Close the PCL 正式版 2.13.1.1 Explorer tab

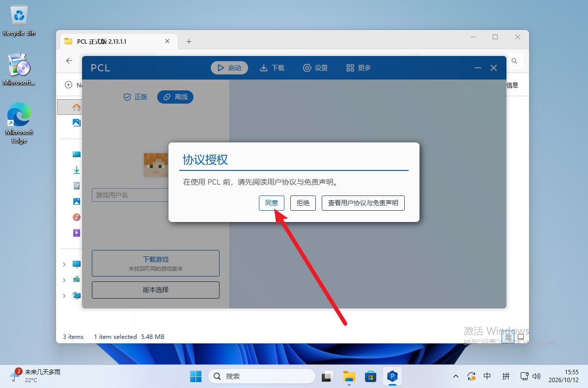(167, 41)
